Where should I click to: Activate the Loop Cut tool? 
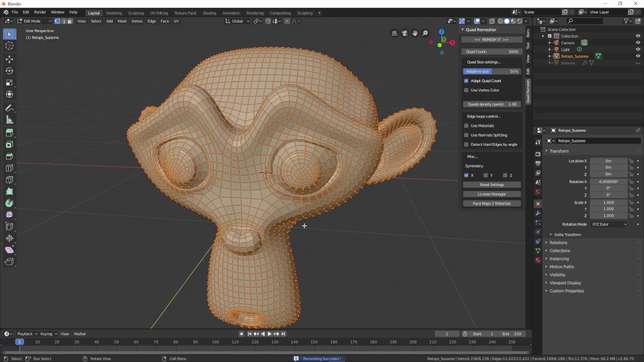tap(9, 168)
